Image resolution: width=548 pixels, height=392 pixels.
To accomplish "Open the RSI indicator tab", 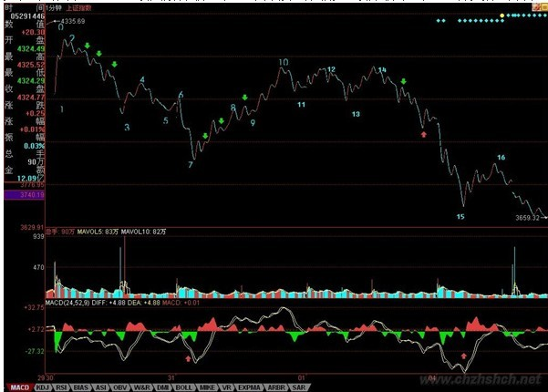I will tap(61, 387).
